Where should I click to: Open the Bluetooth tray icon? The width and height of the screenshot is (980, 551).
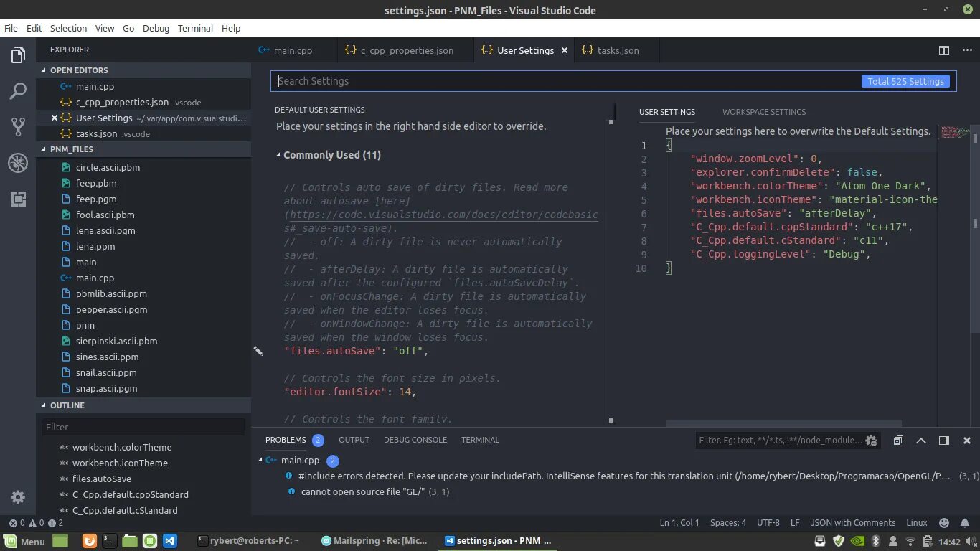pos(875,541)
